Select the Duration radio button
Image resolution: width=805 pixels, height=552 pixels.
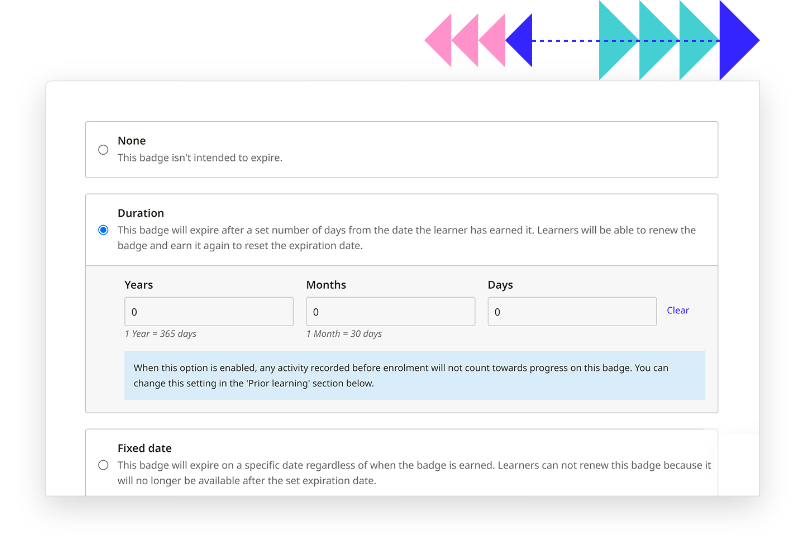coord(103,230)
